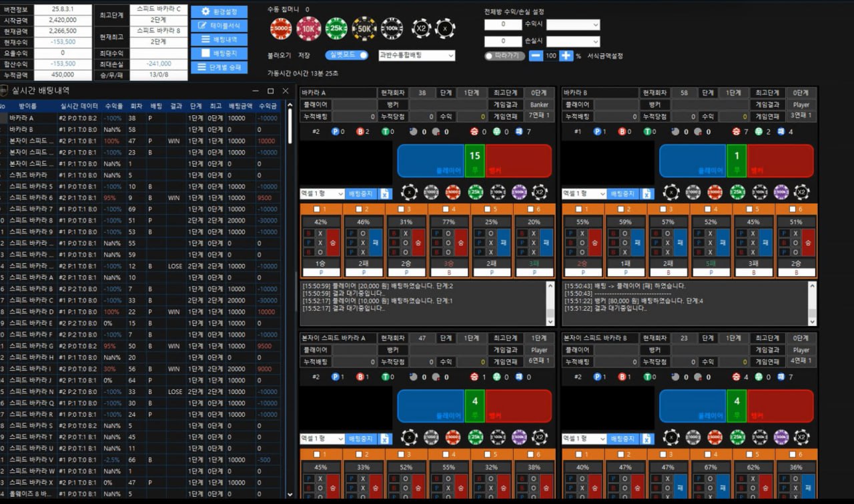854x504 pixels.
Task: Click the blue 플레이어 bet area in 바카라 B
Action: (693, 161)
